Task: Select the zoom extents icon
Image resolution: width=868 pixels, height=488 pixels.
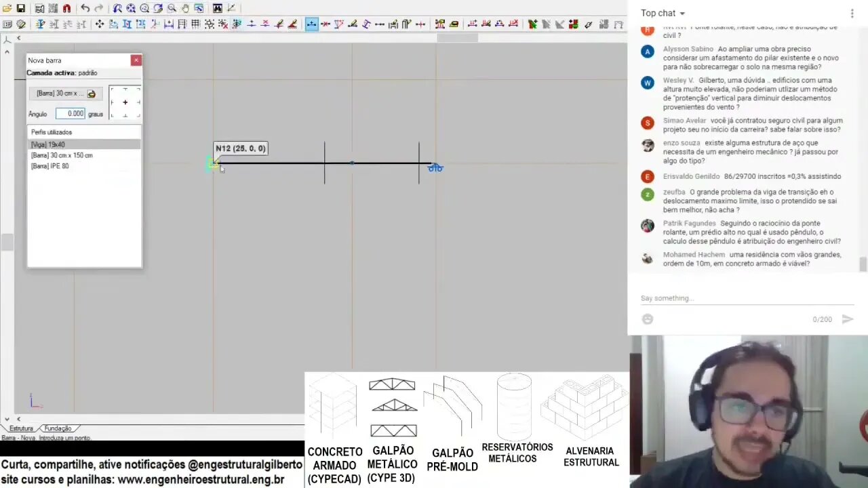Action: tap(131, 8)
